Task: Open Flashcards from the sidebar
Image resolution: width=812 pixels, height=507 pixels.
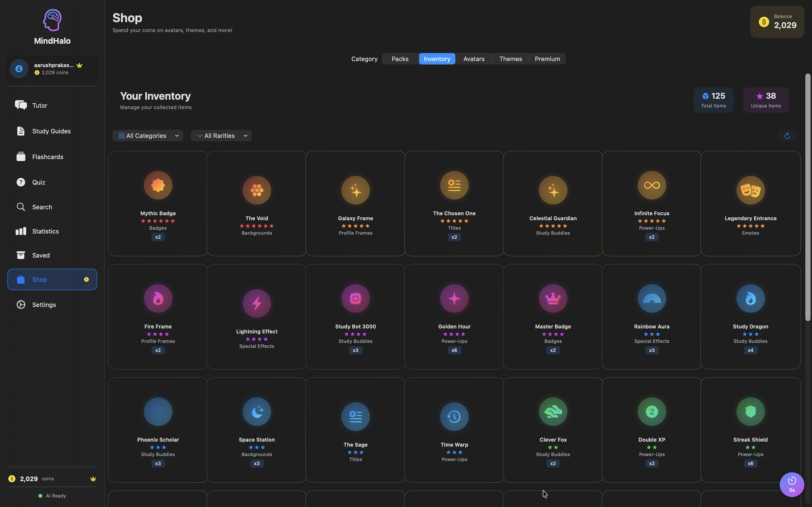Action: click(x=48, y=157)
